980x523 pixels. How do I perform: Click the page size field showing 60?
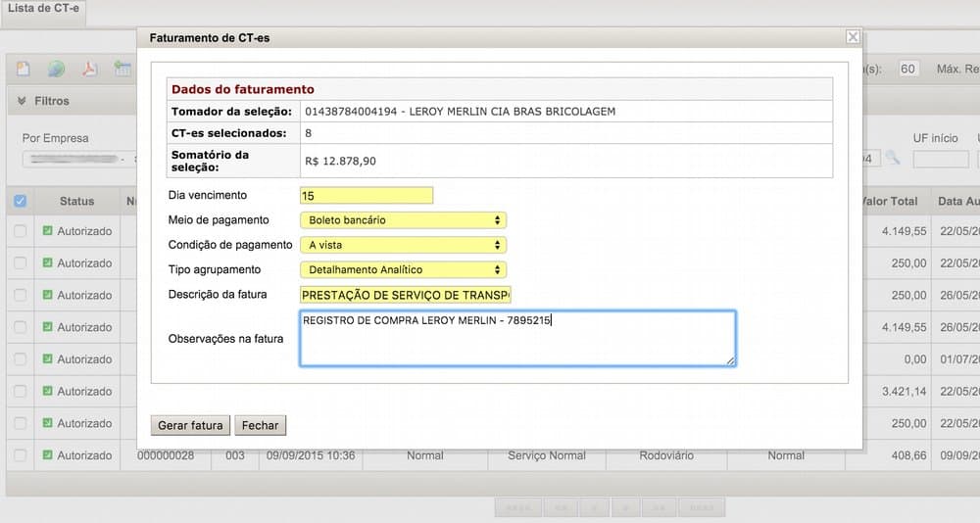pos(907,69)
